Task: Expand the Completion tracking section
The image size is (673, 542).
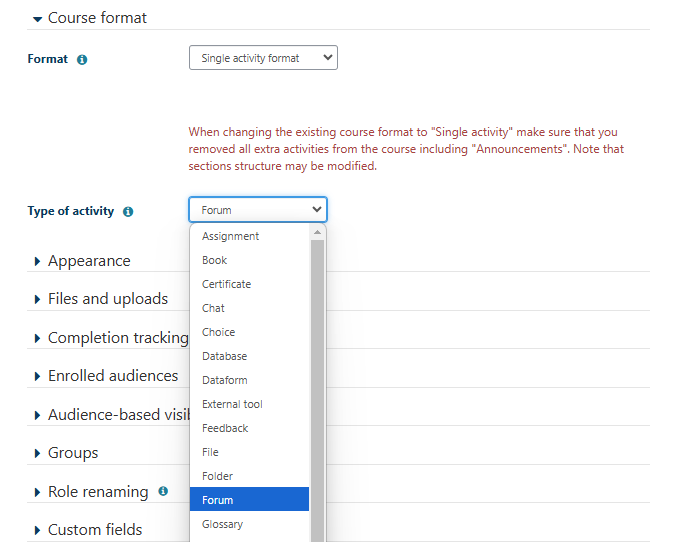Action: [117, 338]
